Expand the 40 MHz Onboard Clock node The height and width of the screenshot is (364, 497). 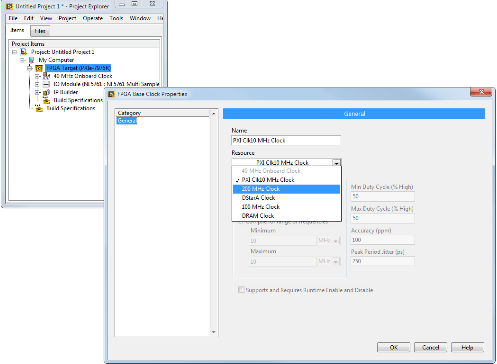pos(38,76)
